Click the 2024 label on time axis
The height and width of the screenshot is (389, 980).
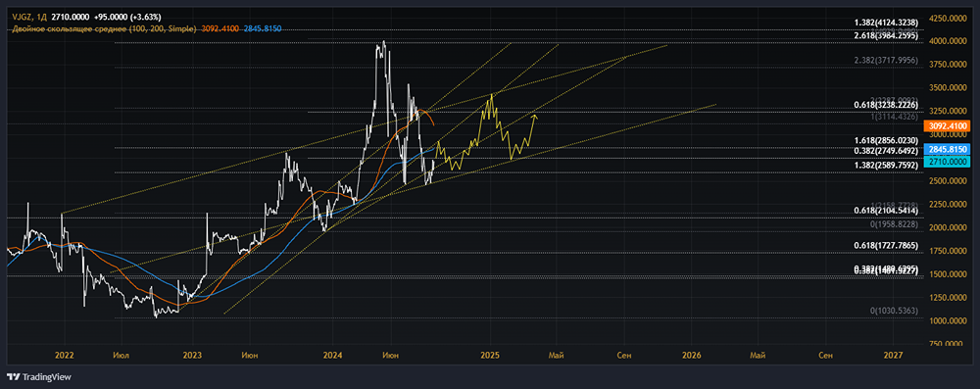332,355
